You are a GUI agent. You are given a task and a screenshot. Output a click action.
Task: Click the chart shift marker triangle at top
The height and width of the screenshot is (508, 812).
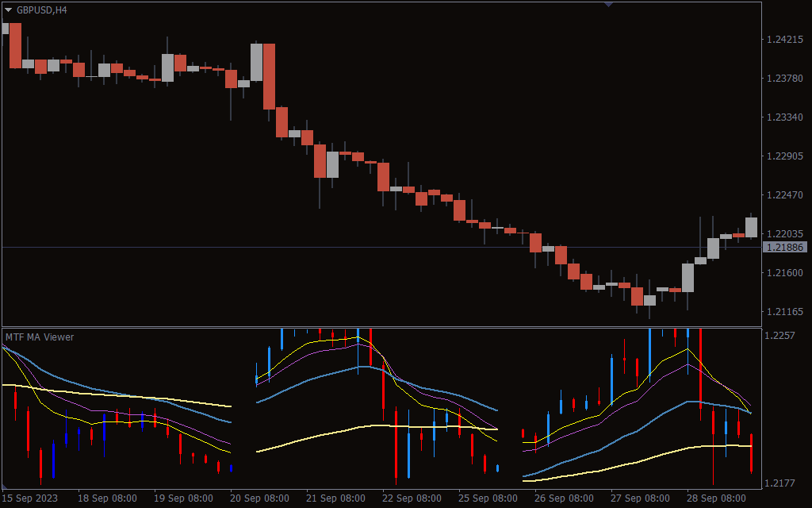click(608, 4)
